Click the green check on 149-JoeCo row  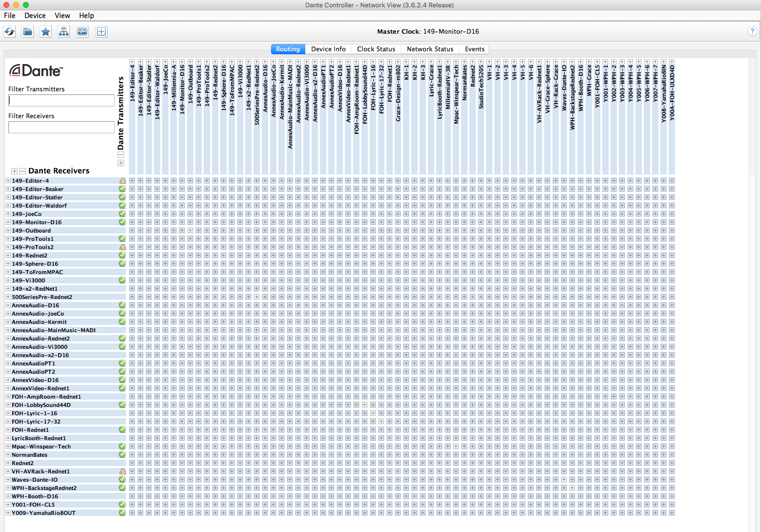coord(122,214)
